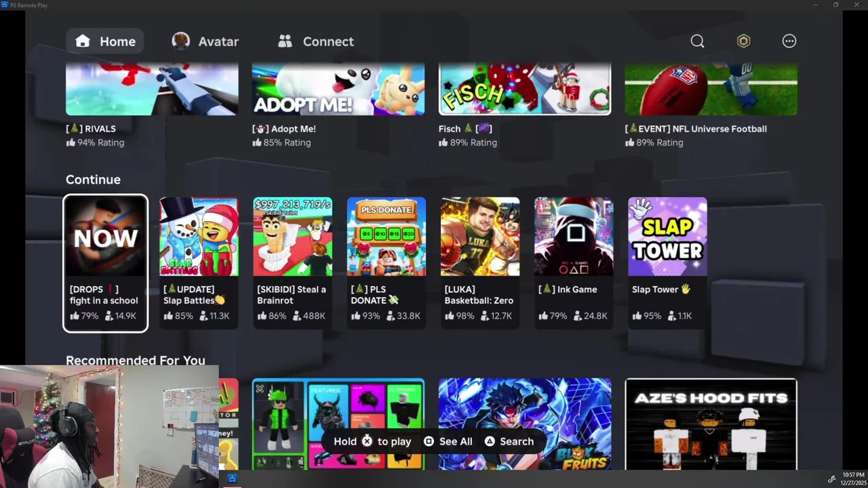Click the Home house icon
Screen dimensions: 868x488
point(83,41)
